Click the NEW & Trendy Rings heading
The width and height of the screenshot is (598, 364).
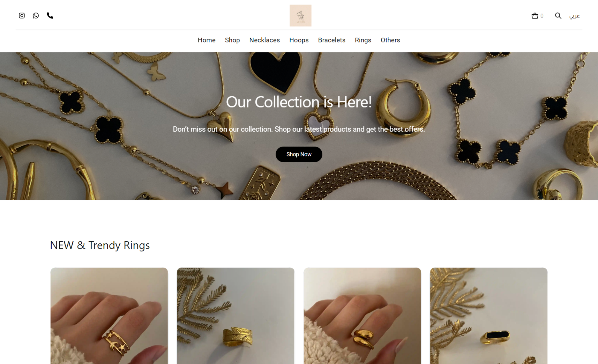click(x=100, y=245)
